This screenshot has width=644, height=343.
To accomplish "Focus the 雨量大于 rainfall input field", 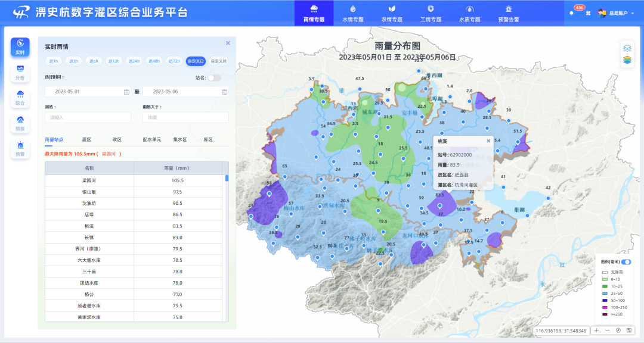I will coord(185,117).
